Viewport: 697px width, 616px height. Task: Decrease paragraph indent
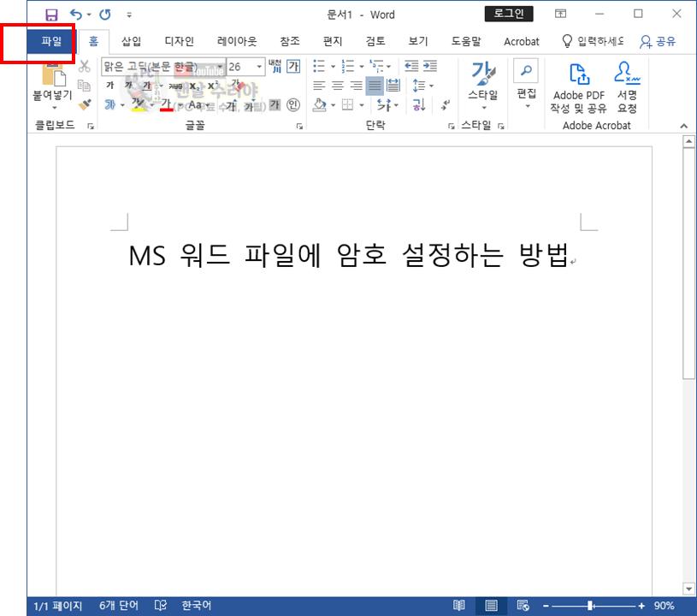click(411, 66)
